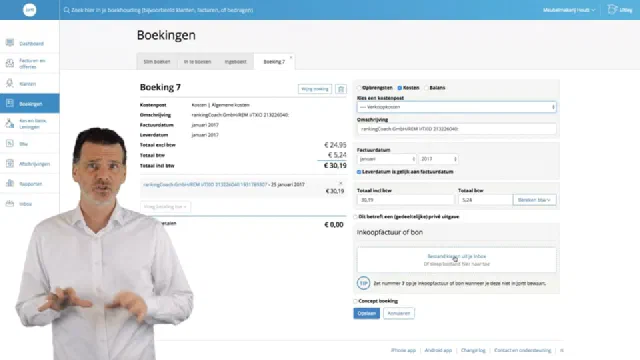This screenshot has height=360, width=640.
Task: Click the Totaal excl btw amount € 24,95
Action: click(x=335, y=145)
